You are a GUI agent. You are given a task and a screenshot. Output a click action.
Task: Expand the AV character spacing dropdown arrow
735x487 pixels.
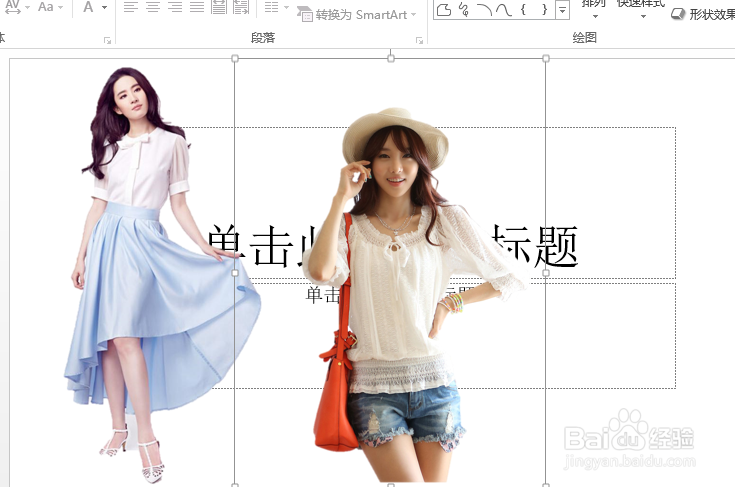(x=27, y=7)
